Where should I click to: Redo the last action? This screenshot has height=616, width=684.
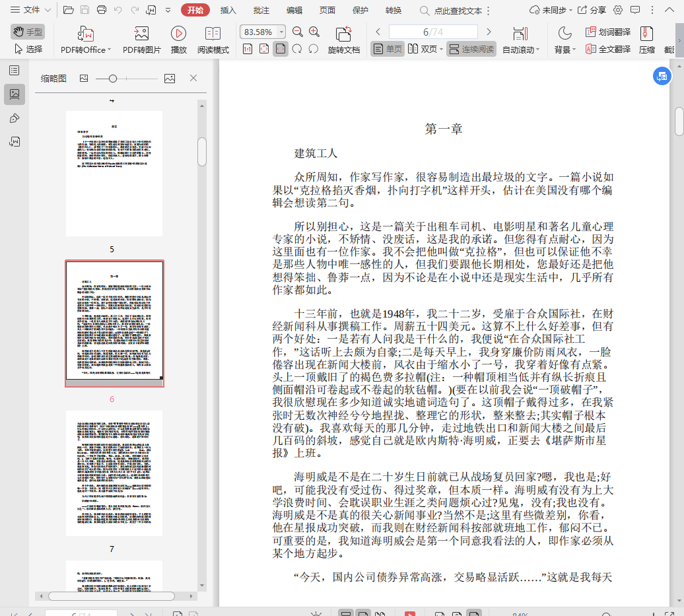(x=135, y=10)
